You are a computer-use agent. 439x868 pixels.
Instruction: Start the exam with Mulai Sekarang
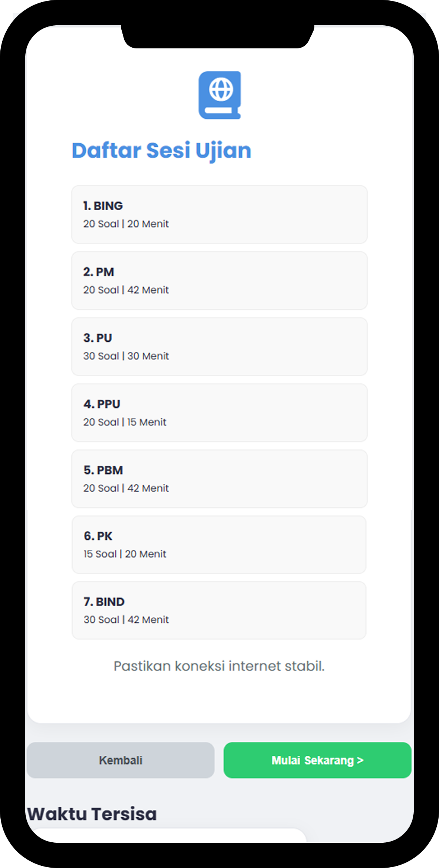pyautogui.click(x=317, y=760)
